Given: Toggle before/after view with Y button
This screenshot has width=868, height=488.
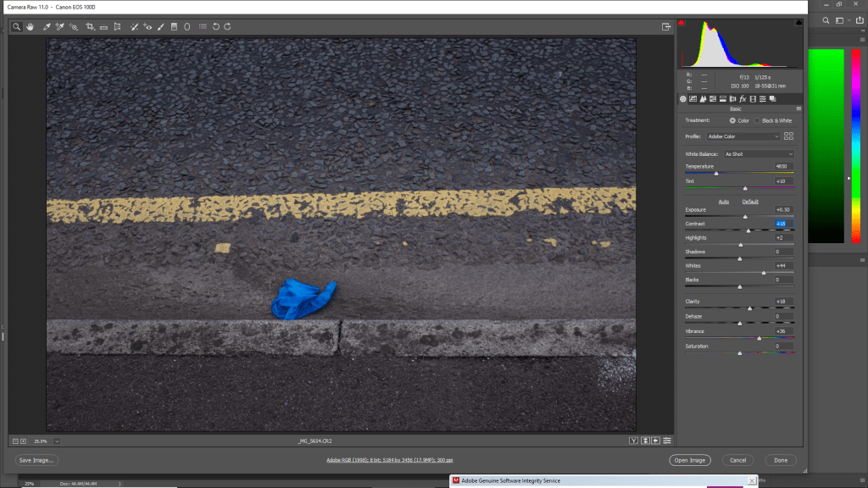Looking at the screenshot, I should pos(633,441).
